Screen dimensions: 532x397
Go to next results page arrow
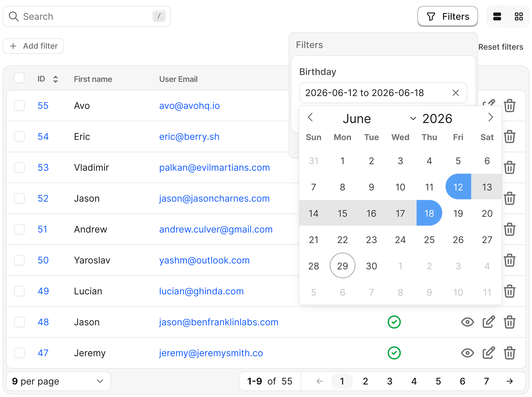510,381
